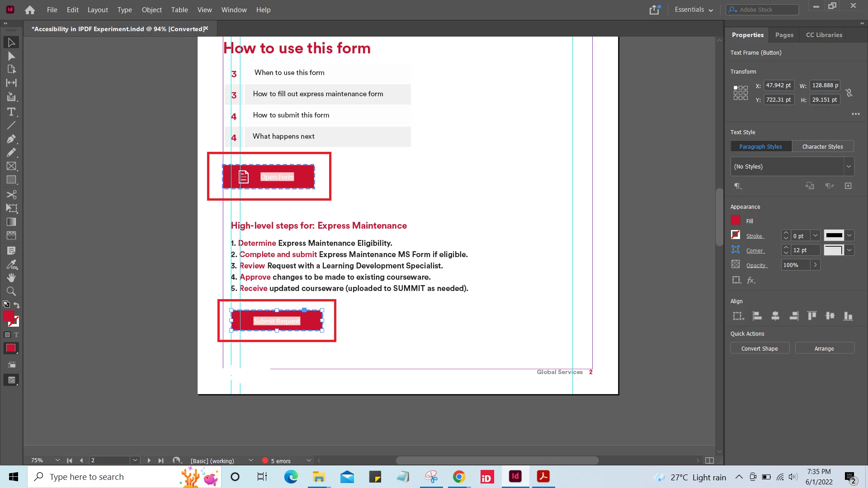
Task: Swap fill and stroke colors
Action: click(17, 305)
